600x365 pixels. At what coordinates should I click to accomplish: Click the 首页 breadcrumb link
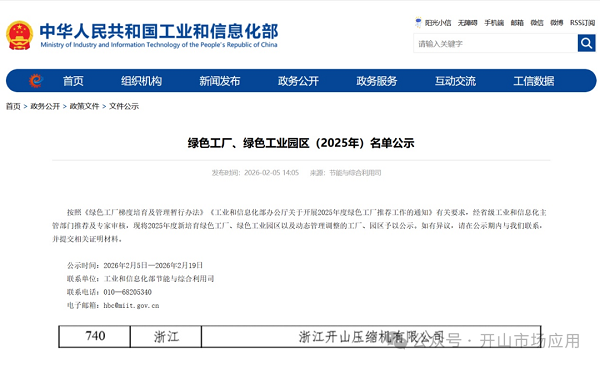[x=13, y=106]
